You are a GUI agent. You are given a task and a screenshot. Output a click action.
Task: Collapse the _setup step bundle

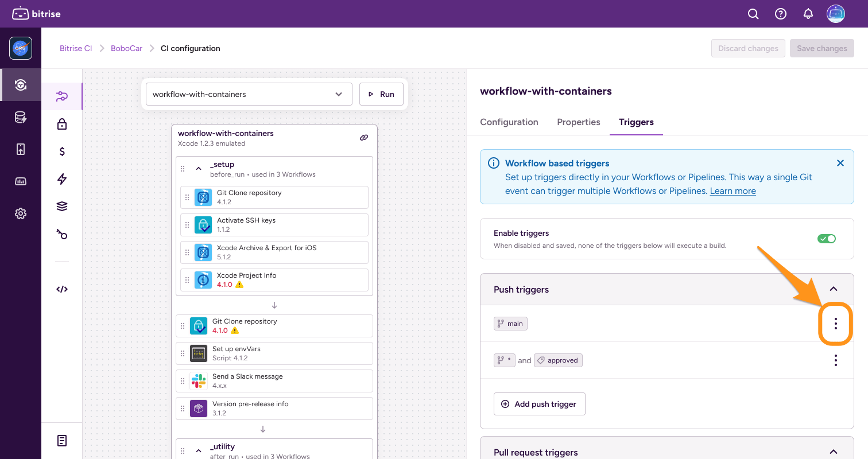[199, 169]
